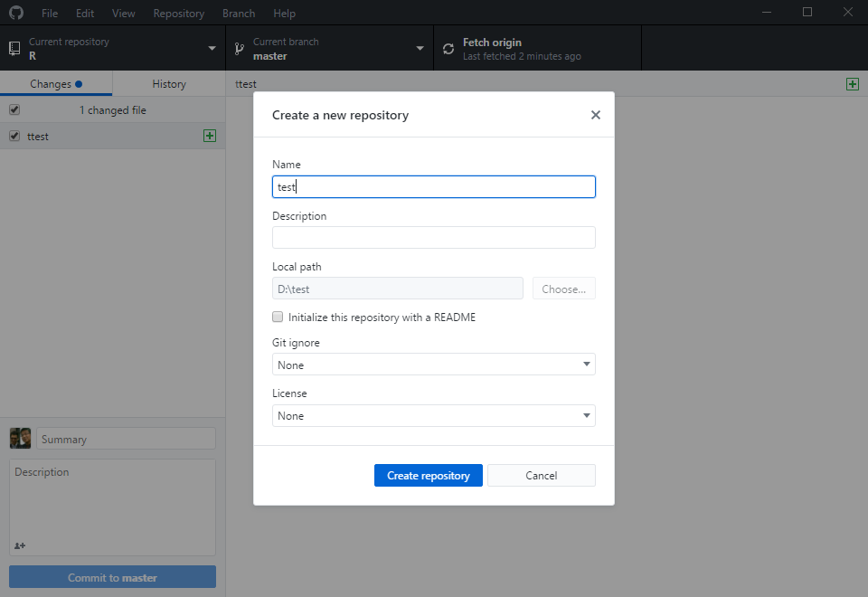
Task: Expand the Current repository dropdown arrow
Action: [212, 49]
